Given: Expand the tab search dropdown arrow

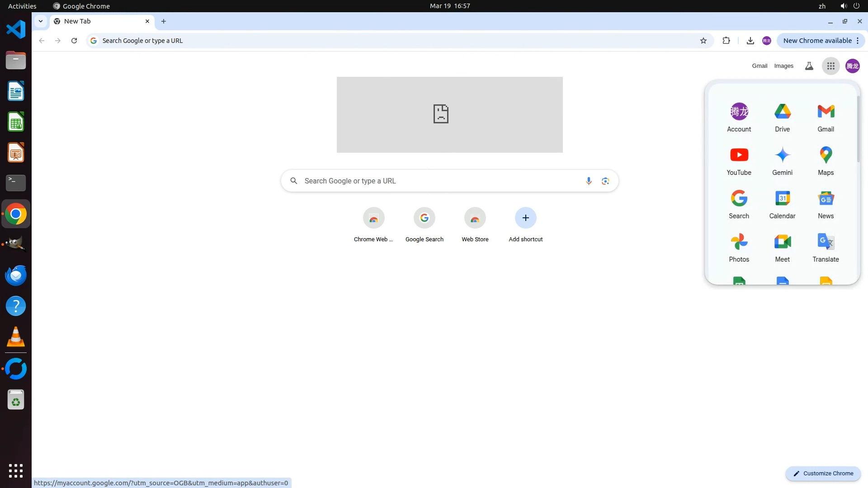Looking at the screenshot, I should click(41, 21).
